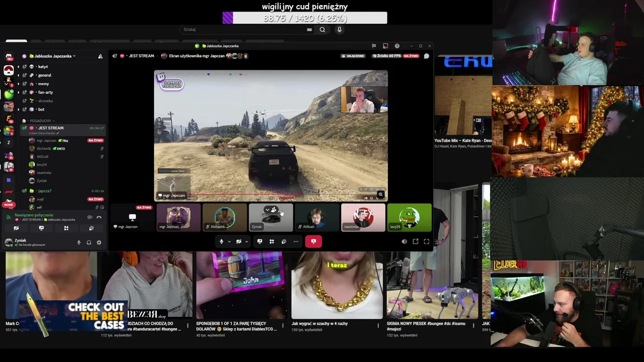The height and width of the screenshot is (362, 644).
Task: Click the invite members icon beside server name
Action: pyautogui.click(x=100, y=56)
